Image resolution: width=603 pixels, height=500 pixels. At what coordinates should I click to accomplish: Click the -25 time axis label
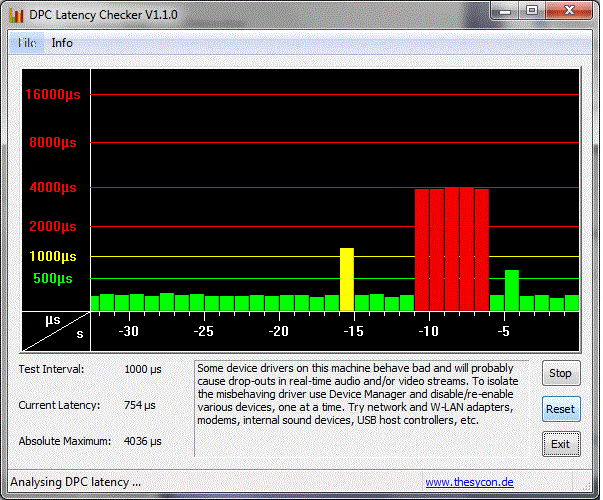(203, 331)
